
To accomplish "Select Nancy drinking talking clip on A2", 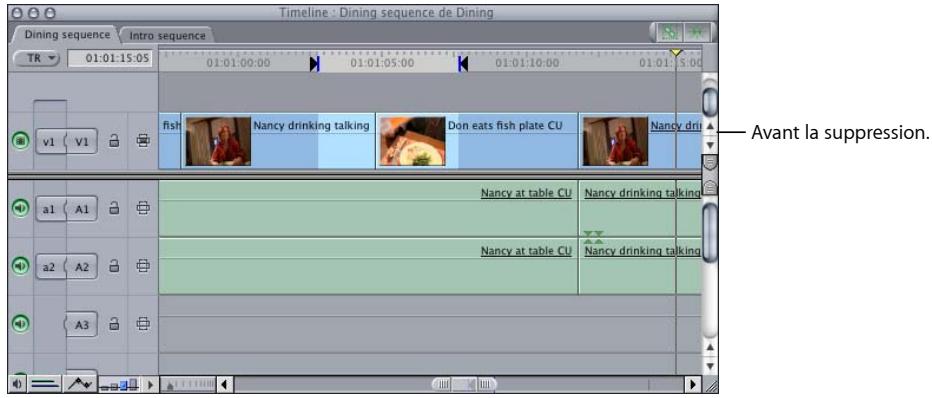I will pos(640,267).
